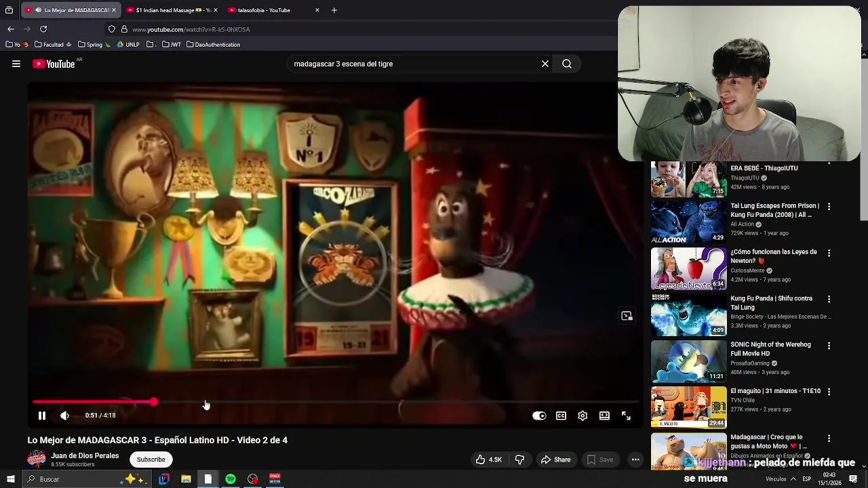Clear the search box text
This screenshot has width=868, height=488.
(x=545, y=64)
